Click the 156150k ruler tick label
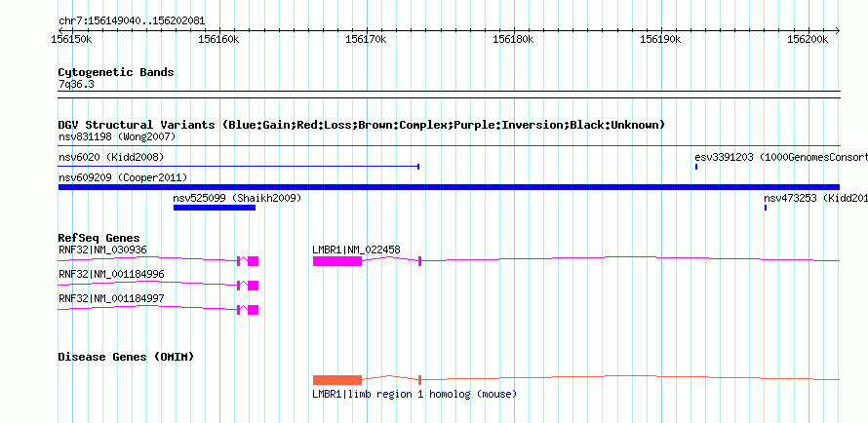 71,39
